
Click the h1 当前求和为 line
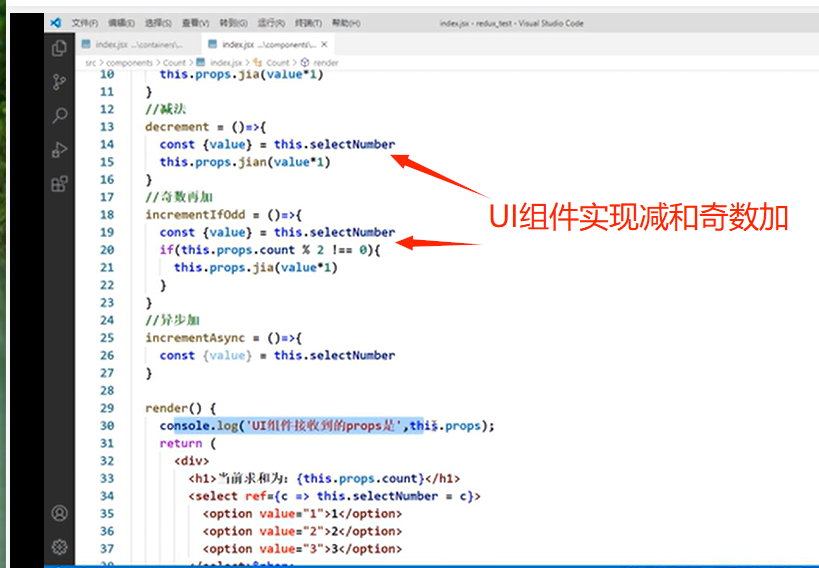click(324, 478)
